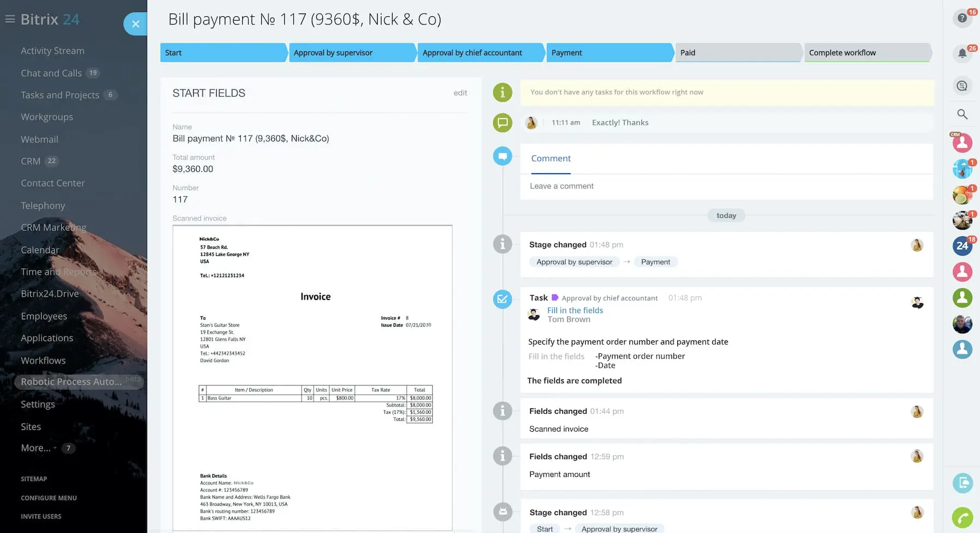Open Robotic Process Automation menu item
The height and width of the screenshot is (533, 980).
[x=71, y=382]
